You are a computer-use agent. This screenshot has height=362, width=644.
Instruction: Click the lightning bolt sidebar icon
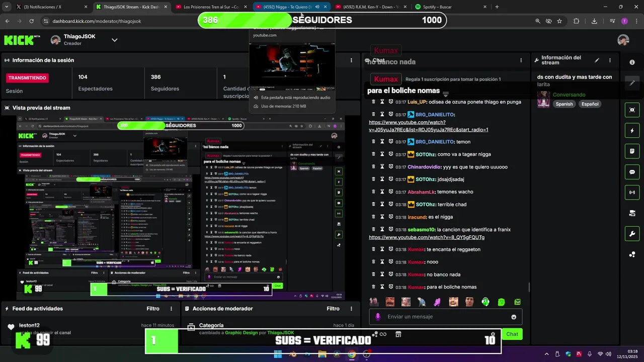pos(632,131)
